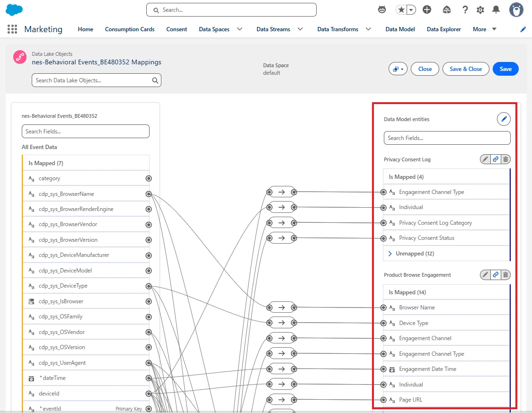Click the pencil to edit navigation items

point(523,29)
